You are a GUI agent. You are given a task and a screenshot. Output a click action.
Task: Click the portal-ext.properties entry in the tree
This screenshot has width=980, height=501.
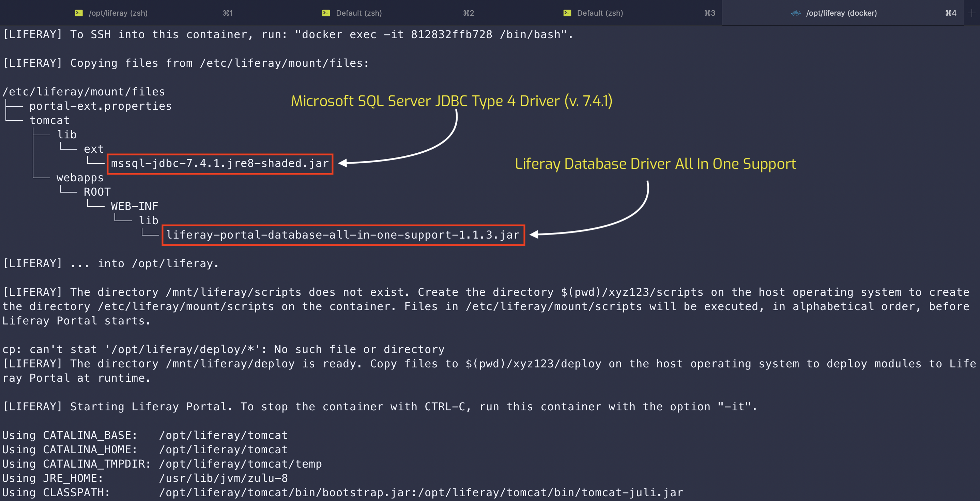coord(101,106)
